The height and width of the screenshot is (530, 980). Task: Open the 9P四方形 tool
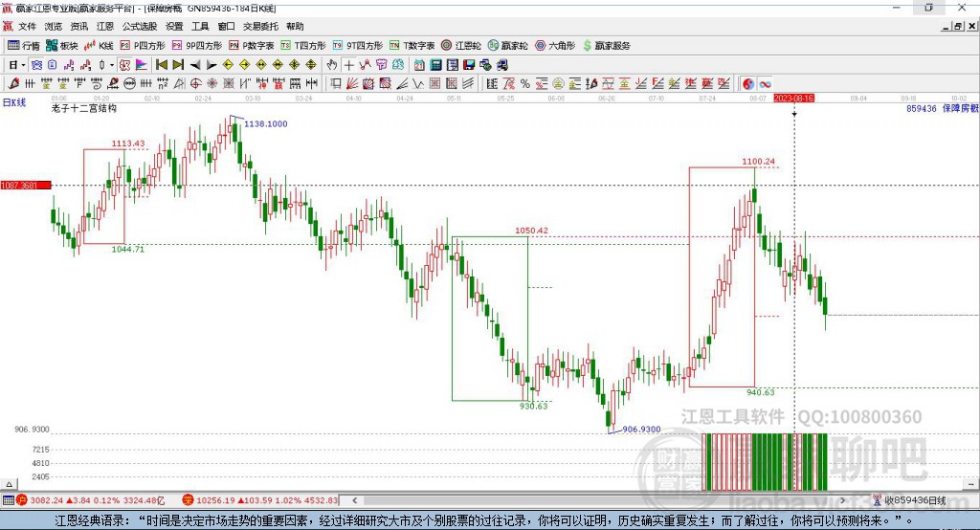[197, 46]
